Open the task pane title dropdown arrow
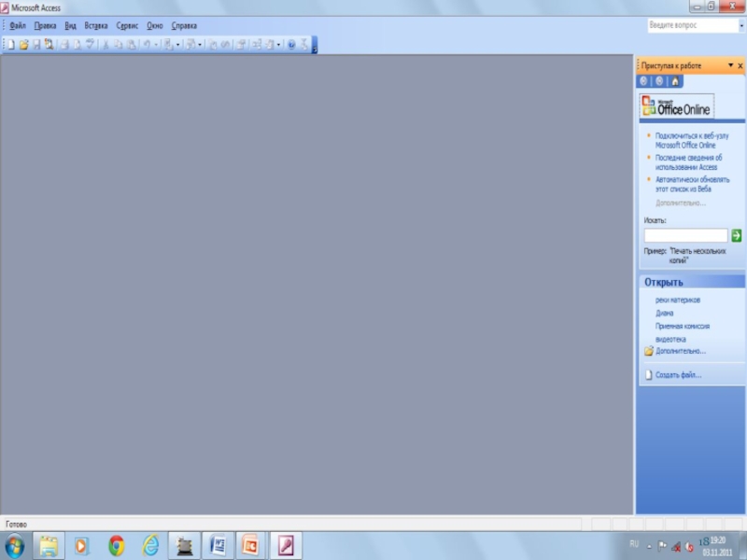Image resolution: width=747 pixels, height=560 pixels. [x=728, y=66]
